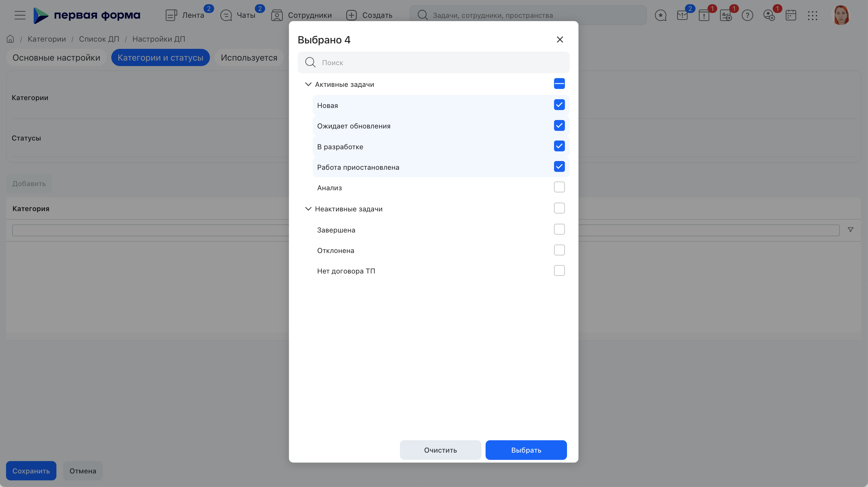Uncheck В разработке status
This screenshot has height=487, width=868.
pos(559,146)
